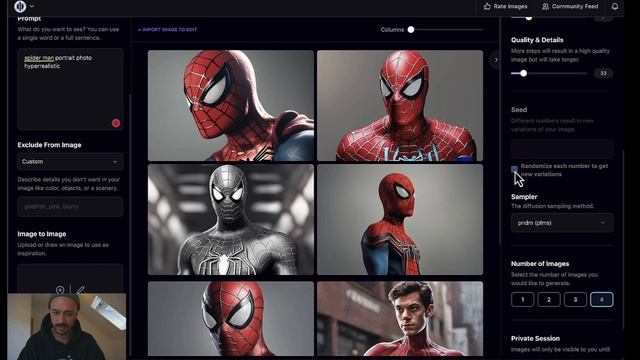Click the Rate Images button
Viewport: 640px width, 360px height.
click(x=505, y=6)
